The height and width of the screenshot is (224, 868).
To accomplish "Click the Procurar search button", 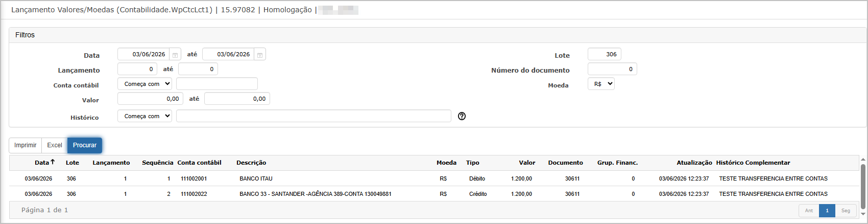I will [x=85, y=145].
